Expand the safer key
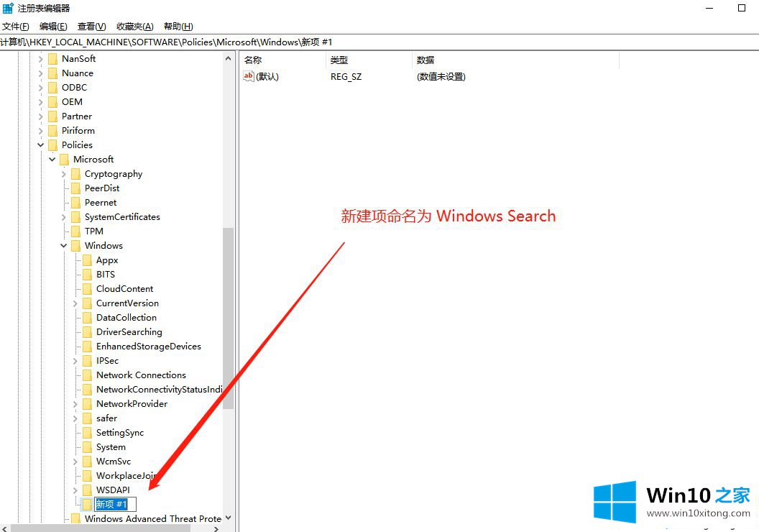Screen dimensions: 759x532 click(75, 418)
